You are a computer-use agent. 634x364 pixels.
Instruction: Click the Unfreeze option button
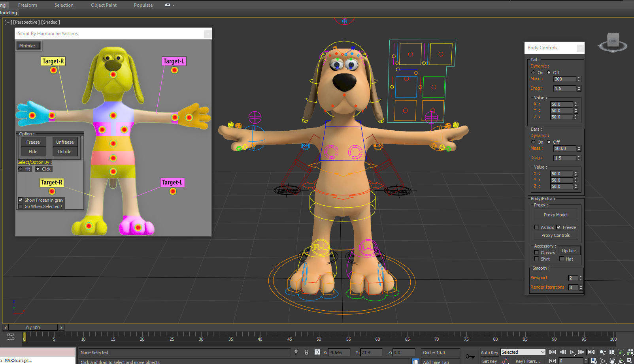pyautogui.click(x=65, y=142)
